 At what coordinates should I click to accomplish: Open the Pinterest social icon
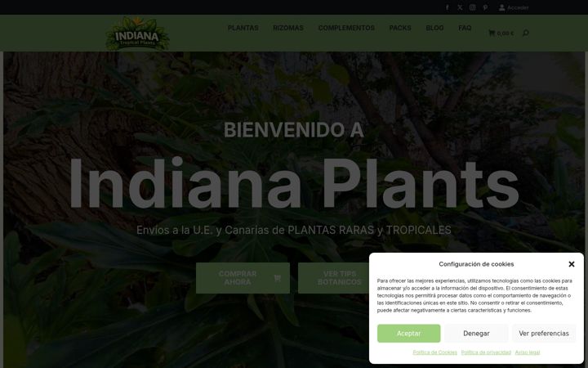pyautogui.click(x=485, y=7)
